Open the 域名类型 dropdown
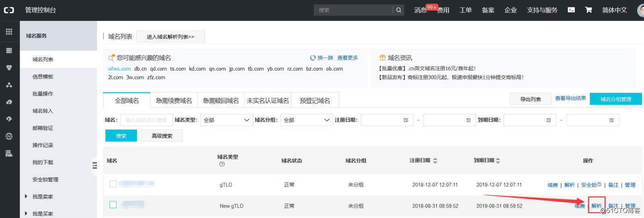The image size is (644, 218). (227, 120)
